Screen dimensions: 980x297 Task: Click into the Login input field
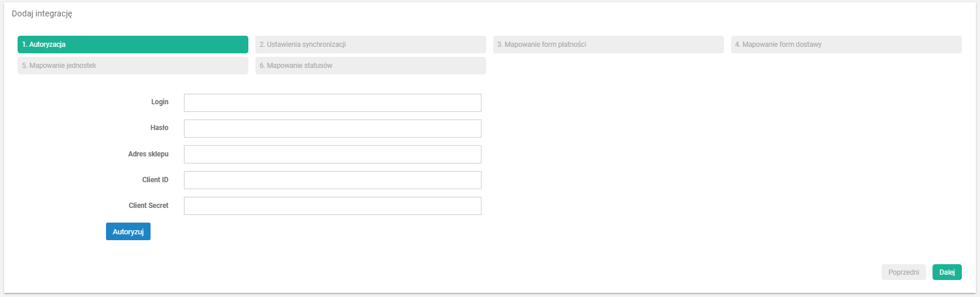point(332,103)
